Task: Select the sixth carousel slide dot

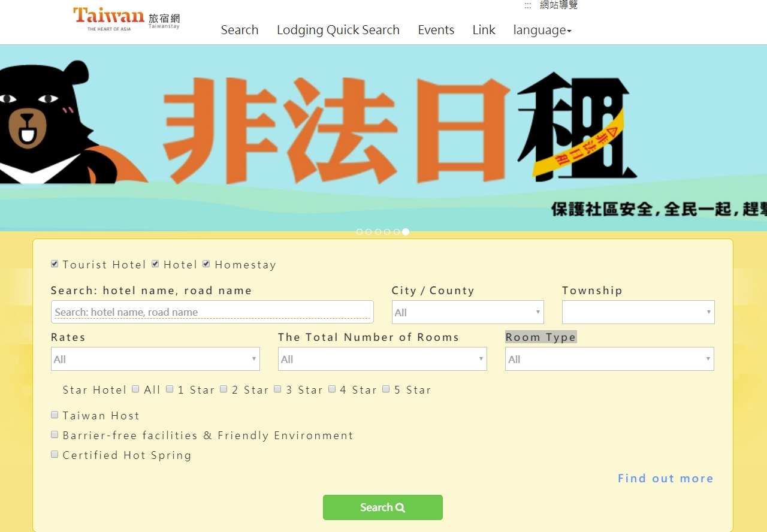Action: [406, 232]
